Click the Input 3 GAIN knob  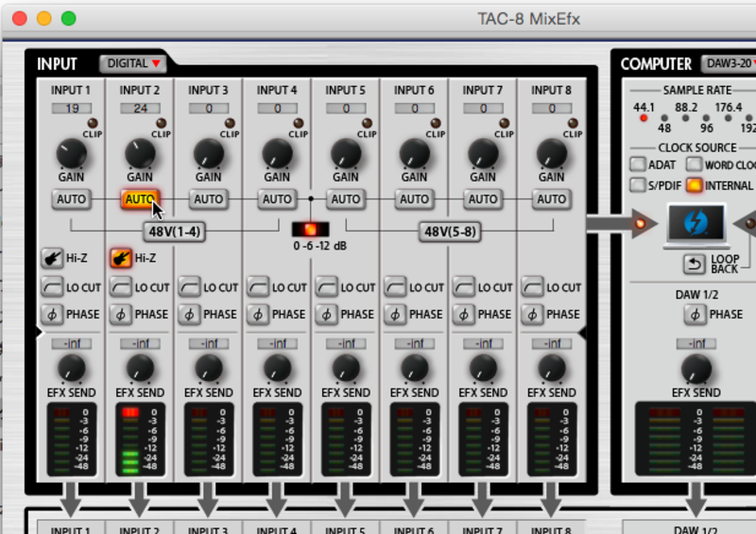pyautogui.click(x=208, y=154)
